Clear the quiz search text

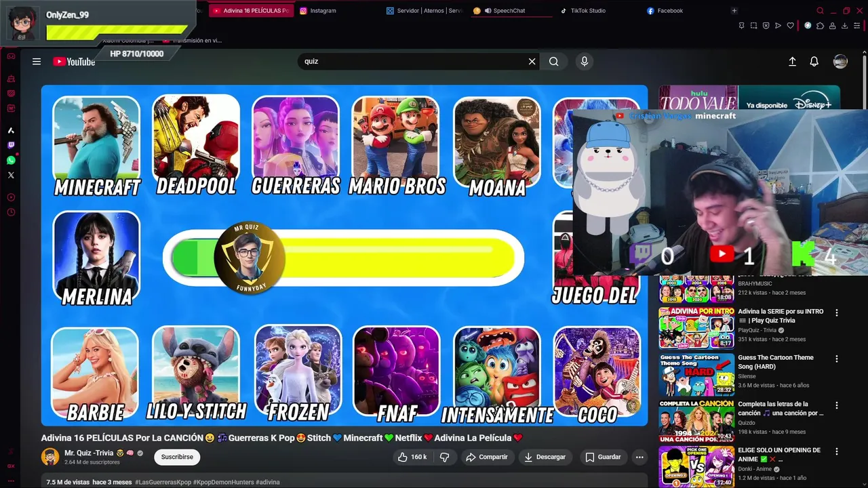click(532, 62)
